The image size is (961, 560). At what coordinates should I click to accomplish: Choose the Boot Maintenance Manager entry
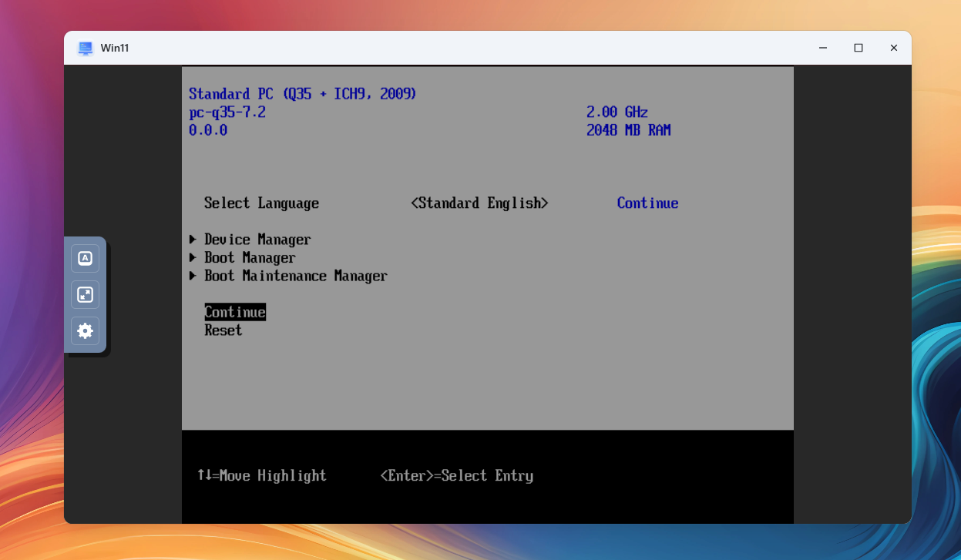[x=295, y=276]
